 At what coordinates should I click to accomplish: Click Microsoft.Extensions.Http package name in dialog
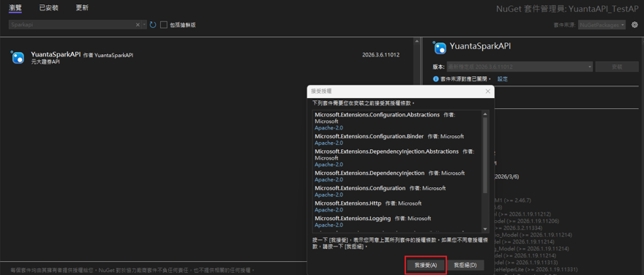(x=348, y=203)
